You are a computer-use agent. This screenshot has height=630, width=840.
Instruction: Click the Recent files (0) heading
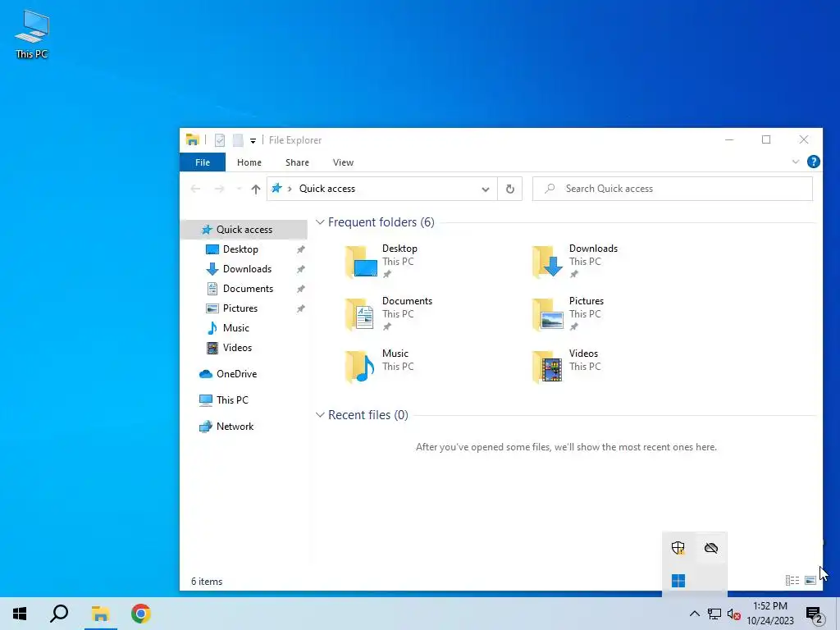368,414
